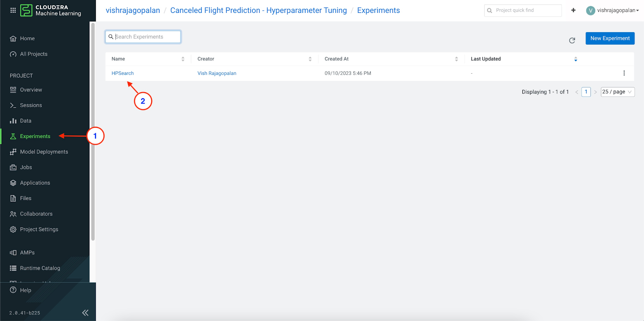Open the HPSearch row three-dot menu
The image size is (644, 321).
[624, 73]
